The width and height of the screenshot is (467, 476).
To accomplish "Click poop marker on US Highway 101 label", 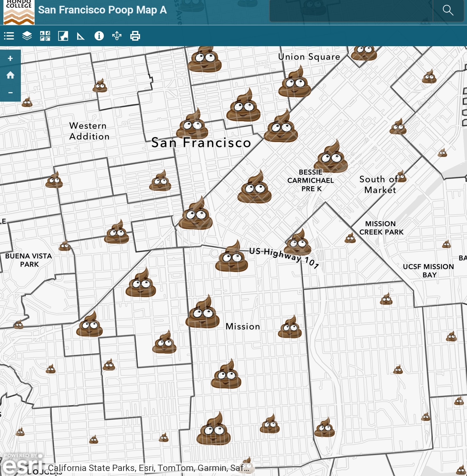I will 298,242.
